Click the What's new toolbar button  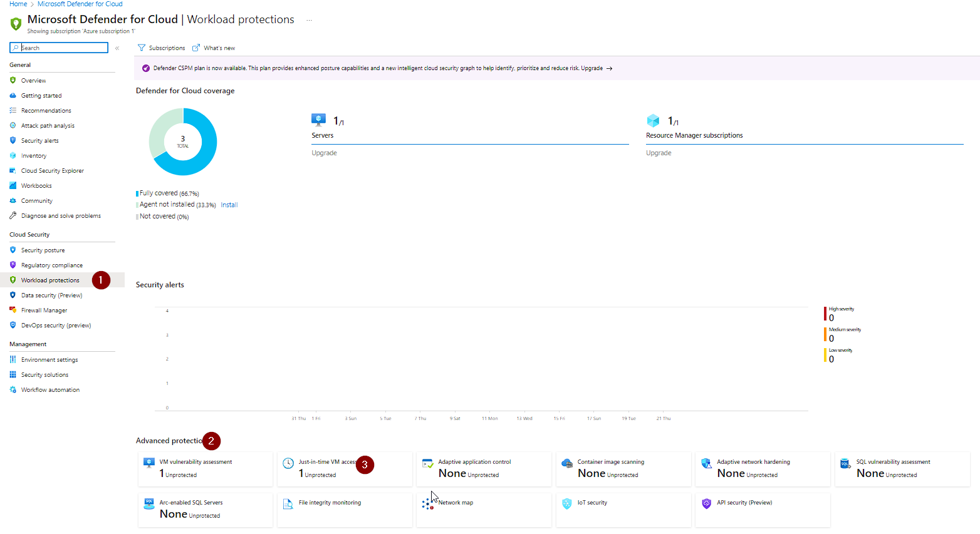click(214, 48)
